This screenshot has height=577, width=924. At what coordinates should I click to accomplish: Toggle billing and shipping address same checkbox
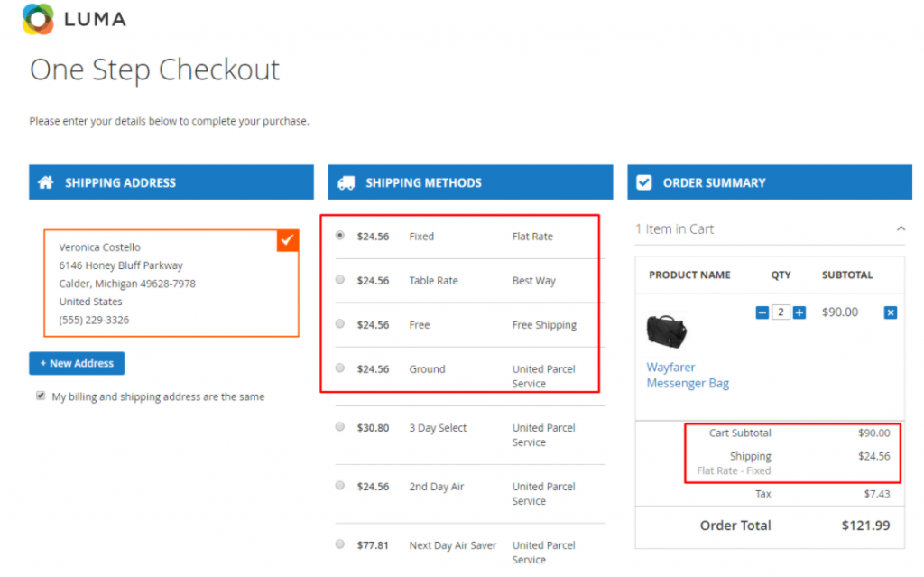point(41,396)
